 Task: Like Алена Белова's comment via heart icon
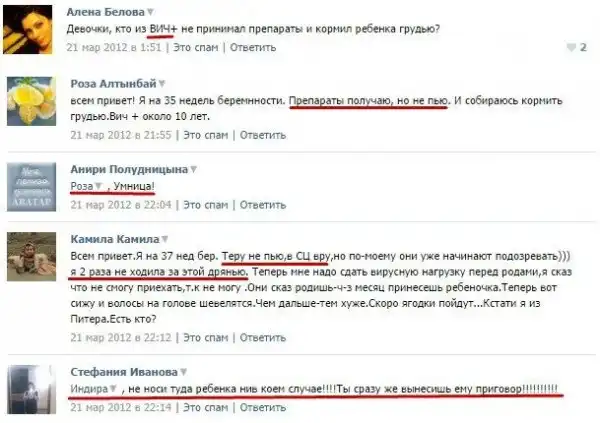pyautogui.click(x=571, y=47)
